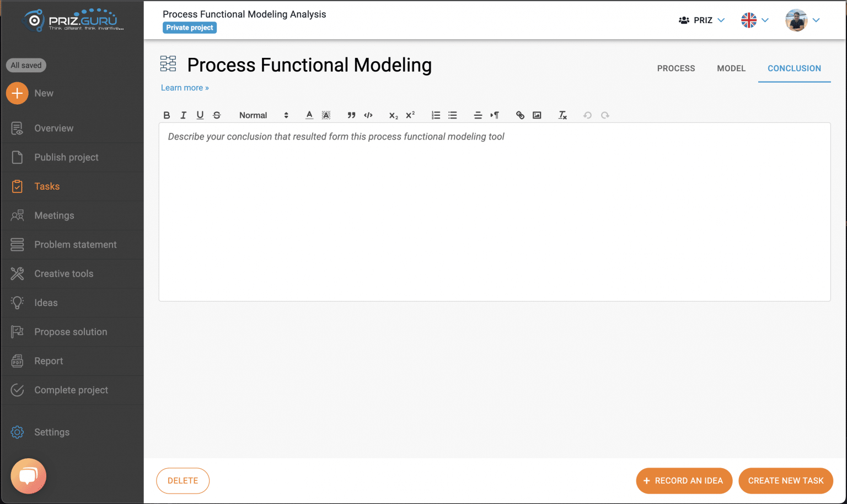The width and height of the screenshot is (847, 504).
Task: Click CREATE NEW TASK button
Action: pos(786,481)
